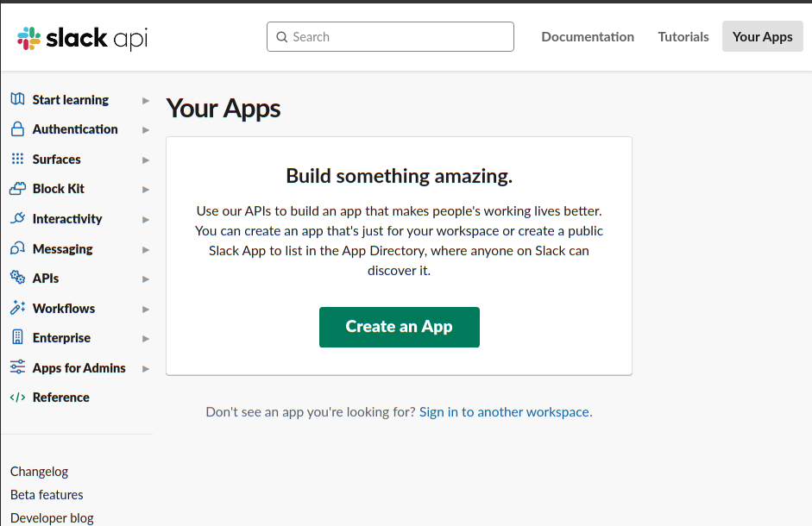Open the Changelog link in sidebar
Screen dimensions: 812x526
coord(39,472)
